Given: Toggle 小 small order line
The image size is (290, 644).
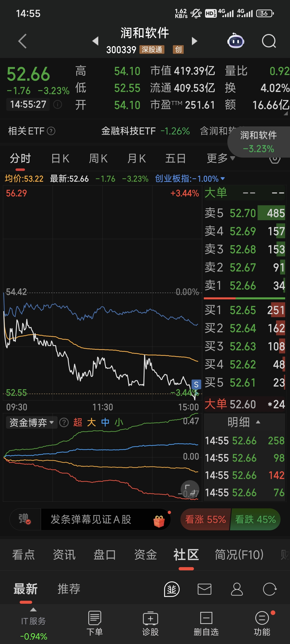Looking at the screenshot, I should click(119, 422).
